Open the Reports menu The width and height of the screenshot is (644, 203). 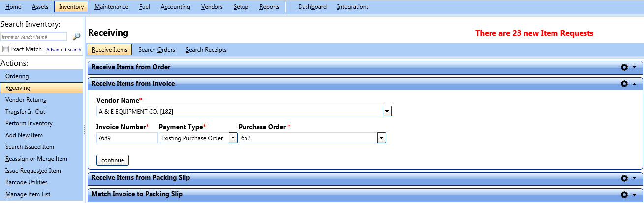(270, 7)
